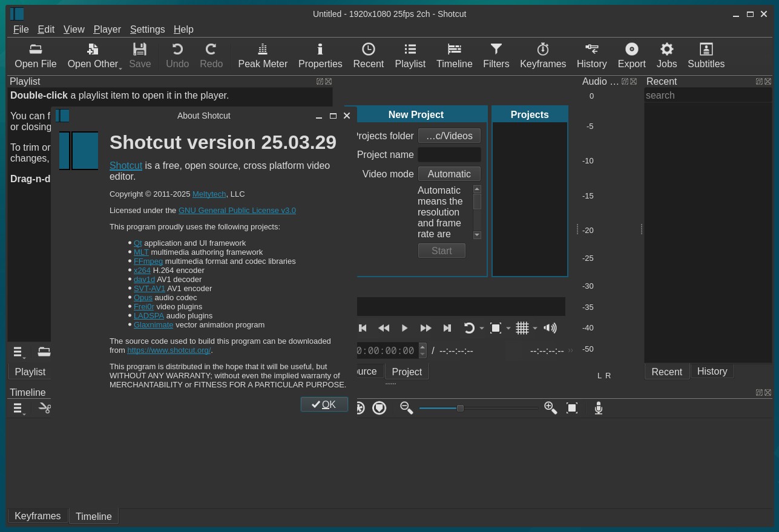Open the FFmpeg project link
Screen dimensions: 779x532
[148, 261]
